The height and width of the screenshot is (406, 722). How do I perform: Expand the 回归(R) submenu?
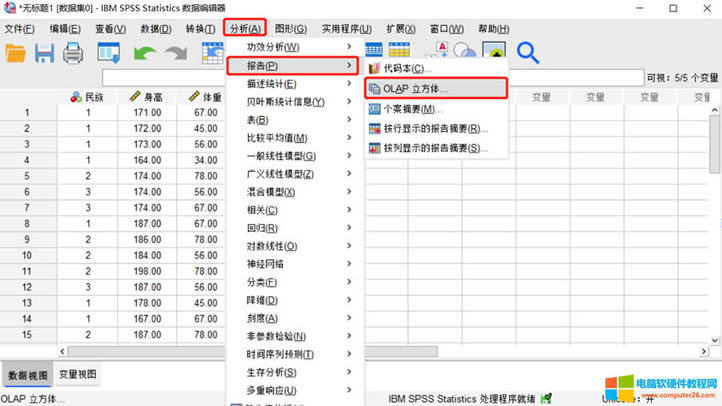tap(349, 228)
